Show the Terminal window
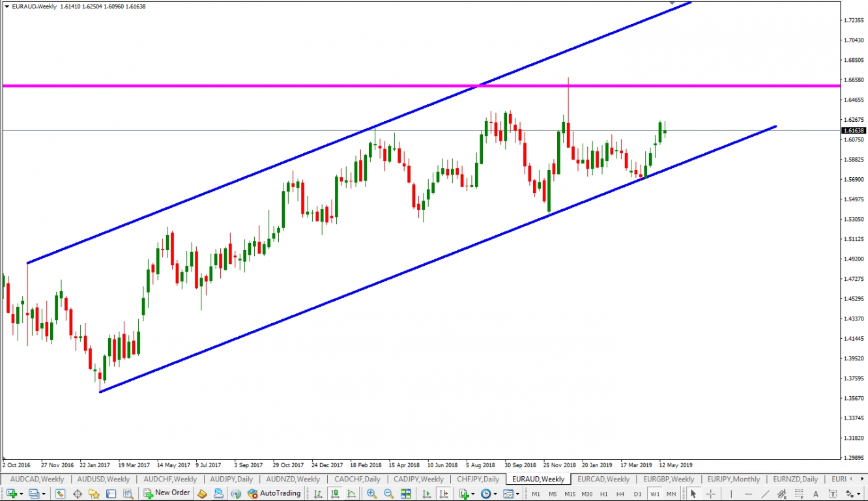Image resolution: width=868 pixels, height=501 pixels. click(111, 493)
